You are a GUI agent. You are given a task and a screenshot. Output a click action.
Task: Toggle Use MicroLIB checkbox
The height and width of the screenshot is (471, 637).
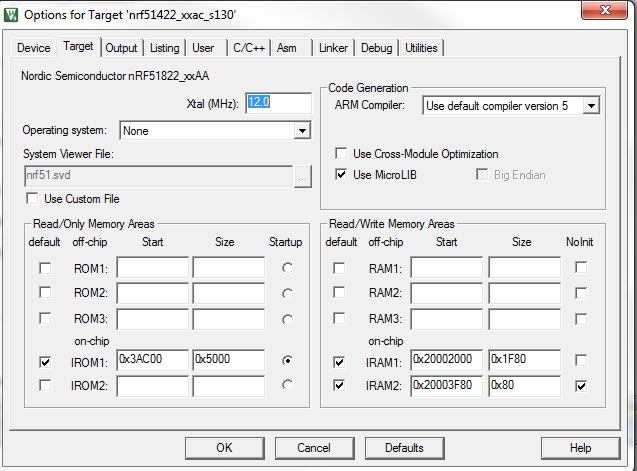click(x=341, y=175)
